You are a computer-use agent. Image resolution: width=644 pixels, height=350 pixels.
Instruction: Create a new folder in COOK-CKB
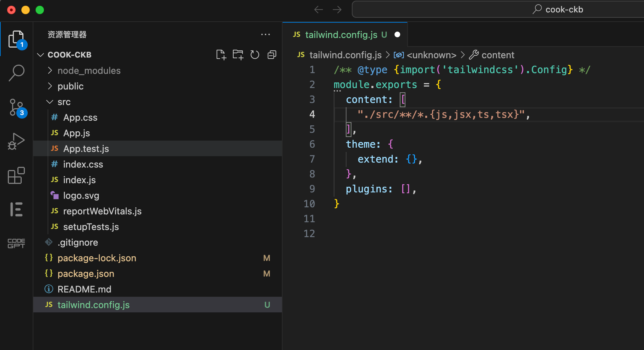[238, 55]
